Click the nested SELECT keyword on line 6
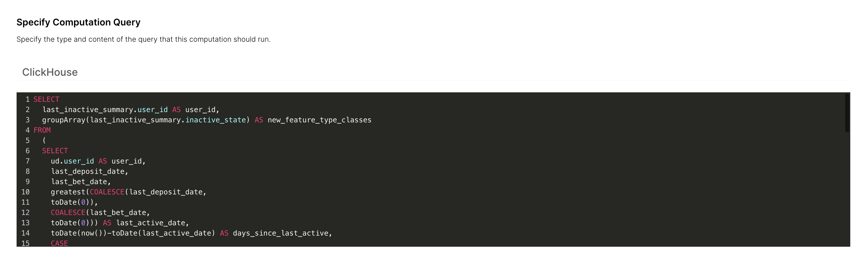The width and height of the screenshot is (868, 263). [x=55, y=151]
